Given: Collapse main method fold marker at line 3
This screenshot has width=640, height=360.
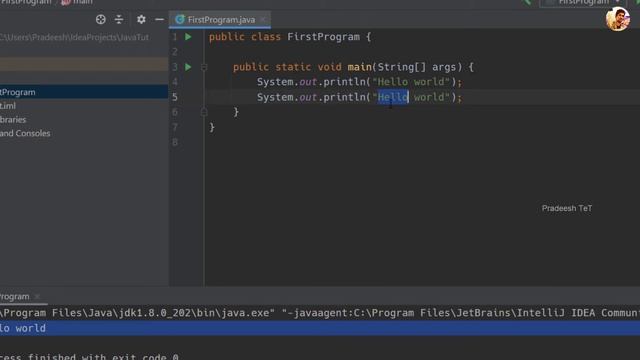Looking at the screenshot, I should tap(204, 67).
